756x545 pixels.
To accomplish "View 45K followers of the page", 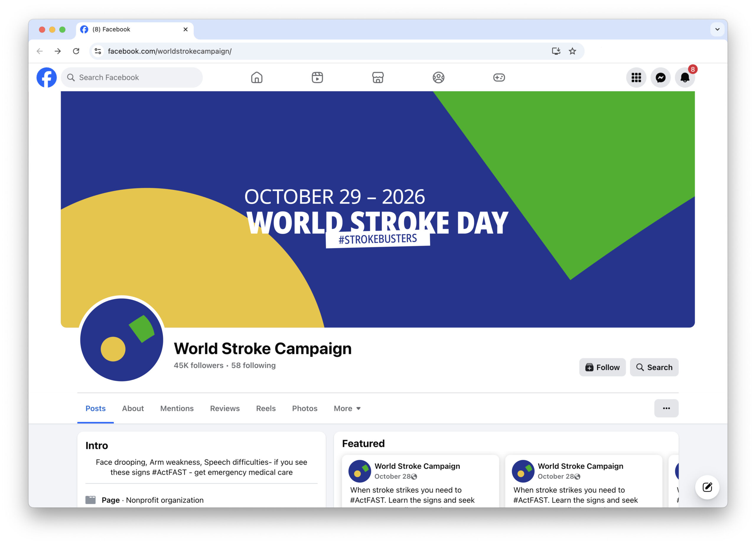I will click(x=199, y=365).
